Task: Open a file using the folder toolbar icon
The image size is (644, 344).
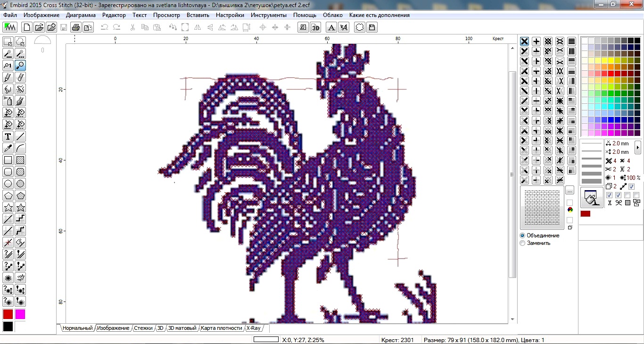Action: (39, 27)
